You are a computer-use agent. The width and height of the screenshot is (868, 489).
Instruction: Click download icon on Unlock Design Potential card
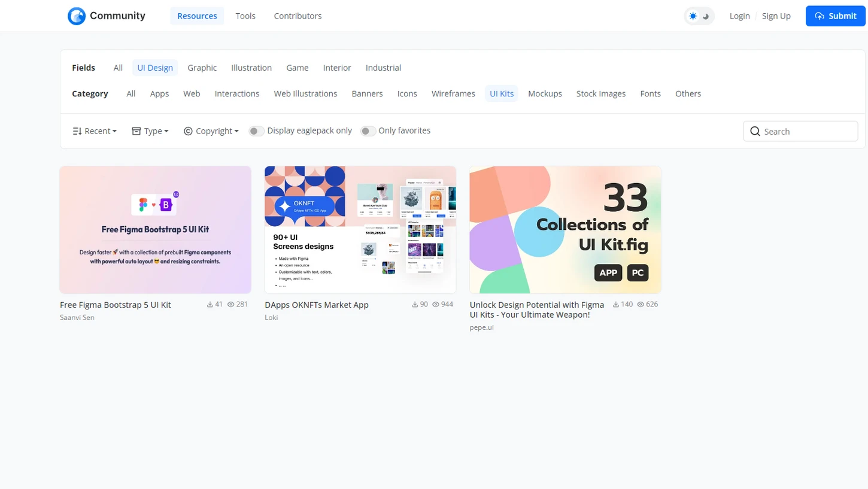click(616, 305)
